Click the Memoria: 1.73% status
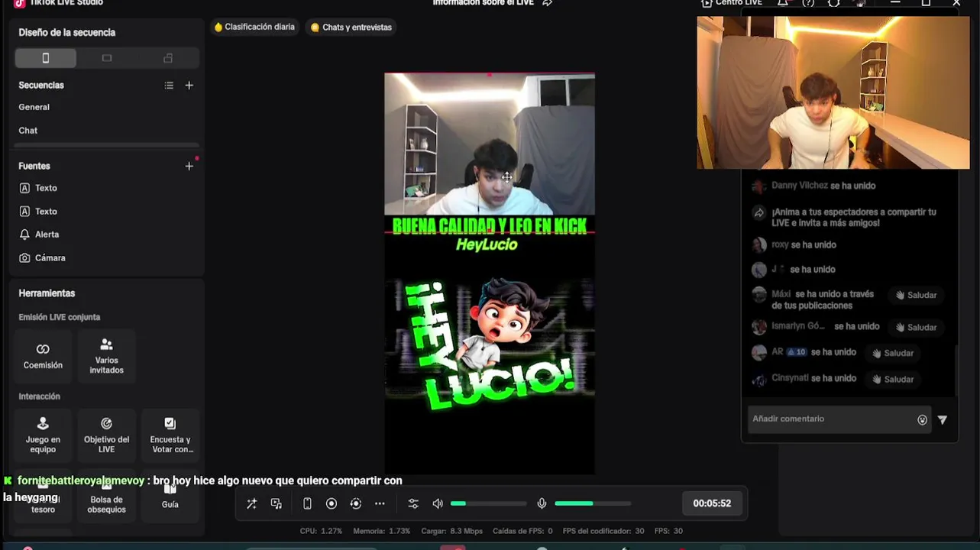 point(381,531)
